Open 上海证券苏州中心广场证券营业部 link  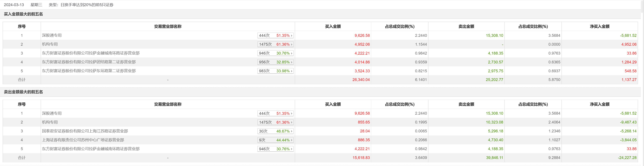coord(83,140)
